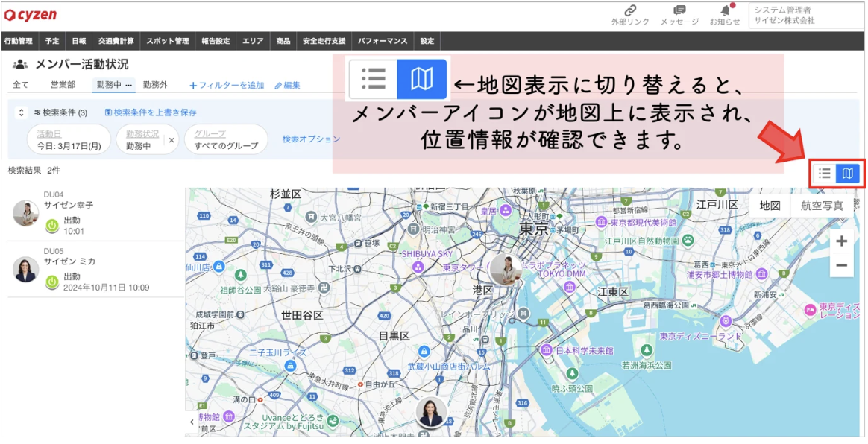Switch map to 航空写真 mode
Viewport: 868px width, 444px height.
(822, 206)
